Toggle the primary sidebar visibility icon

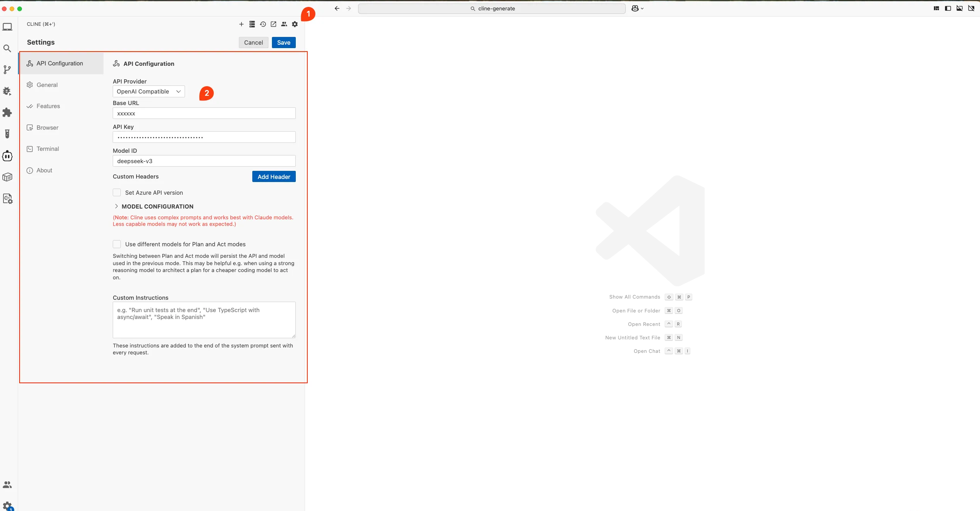click(x=948, y=8)
